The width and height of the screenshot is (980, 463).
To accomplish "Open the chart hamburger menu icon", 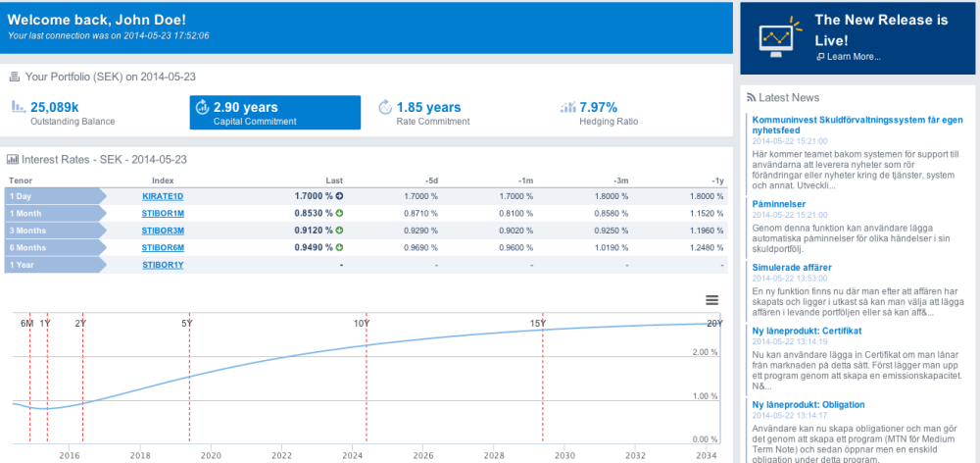I will pos(711,300).
